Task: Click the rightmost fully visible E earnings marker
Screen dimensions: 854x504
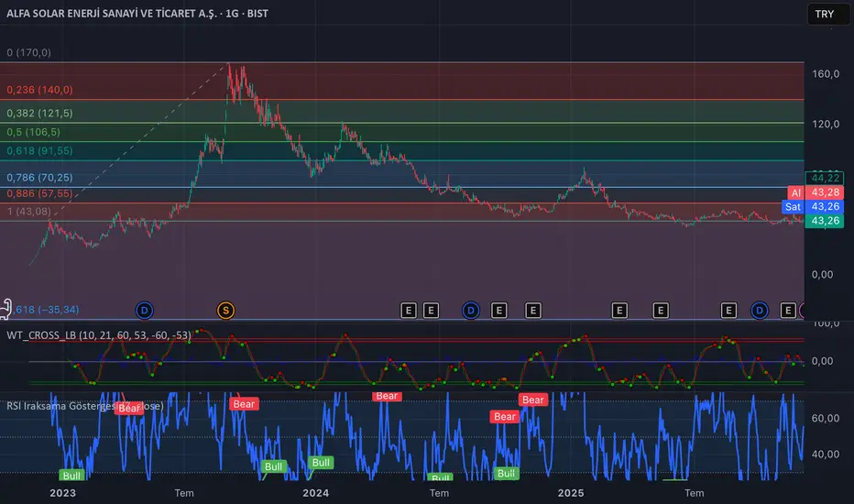Action: tap(788, 311)
